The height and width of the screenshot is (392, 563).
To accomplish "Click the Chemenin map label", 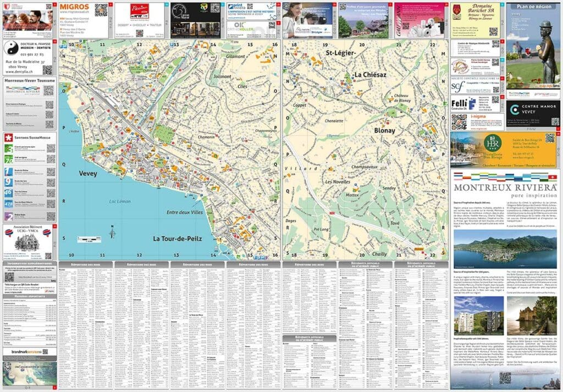I will coord(206,137).
